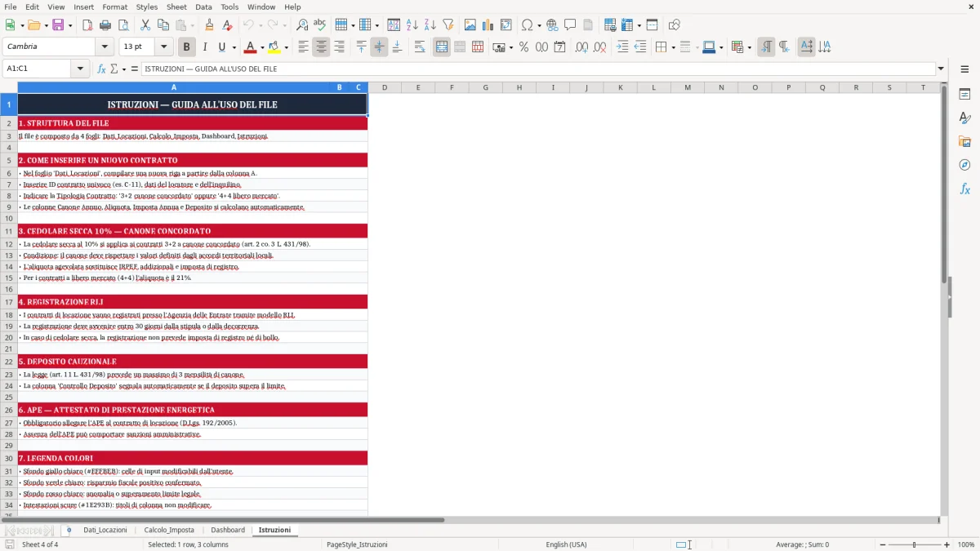Click into the formula input line

click(537, 69)
